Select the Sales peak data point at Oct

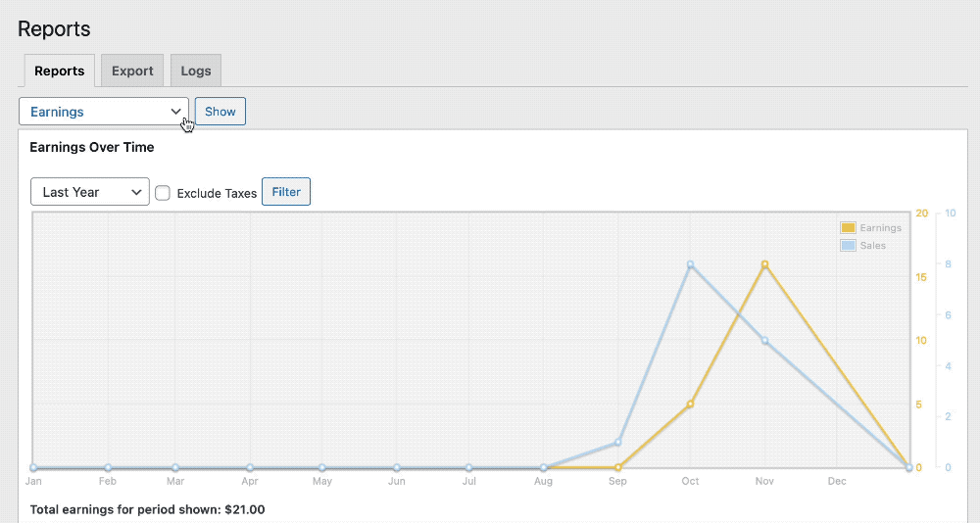(x=691, y=264)
